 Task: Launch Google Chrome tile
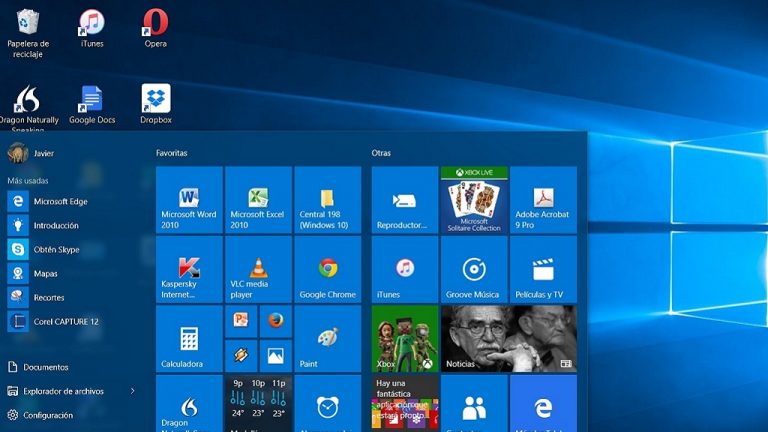[328, 269]
